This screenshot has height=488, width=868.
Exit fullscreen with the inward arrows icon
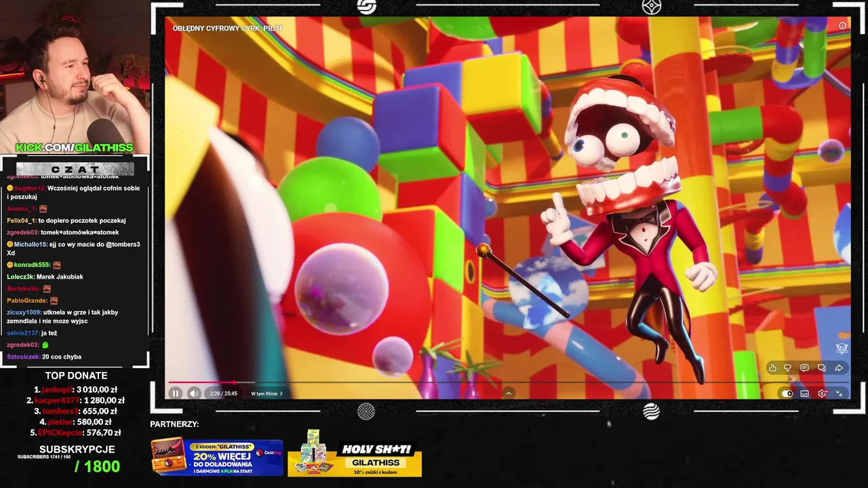click(840, 393)
